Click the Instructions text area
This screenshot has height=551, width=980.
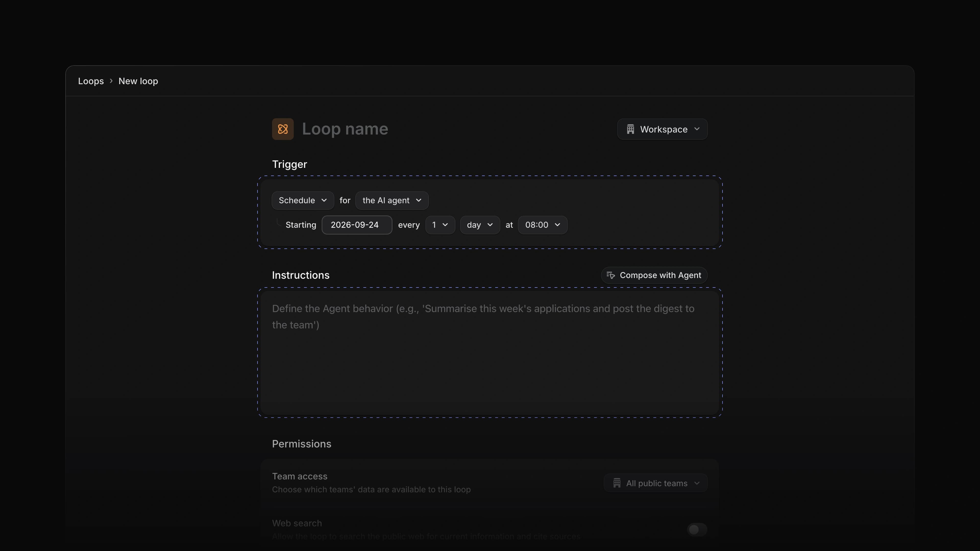tap(490, 353)
